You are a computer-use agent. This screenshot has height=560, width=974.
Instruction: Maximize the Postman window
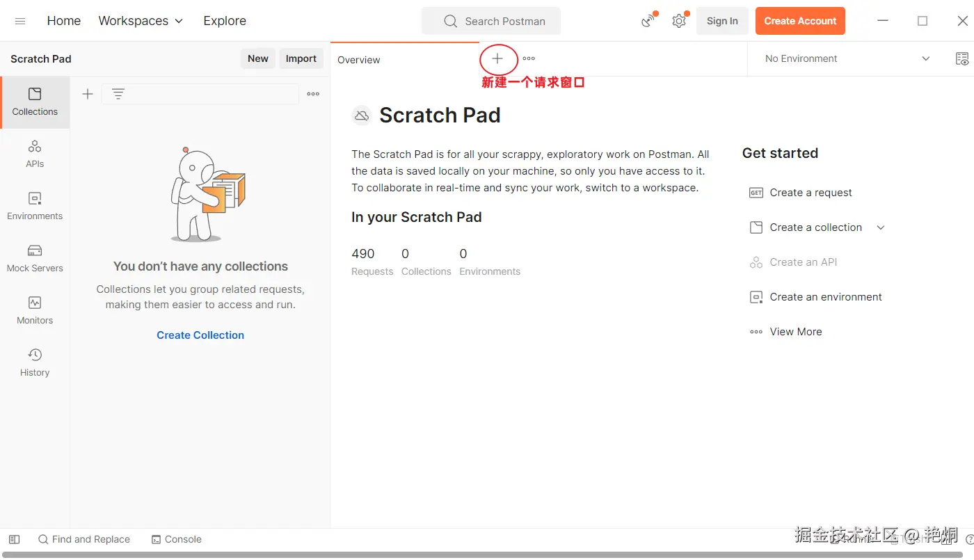pyautogui.click(x=923, y=21)
